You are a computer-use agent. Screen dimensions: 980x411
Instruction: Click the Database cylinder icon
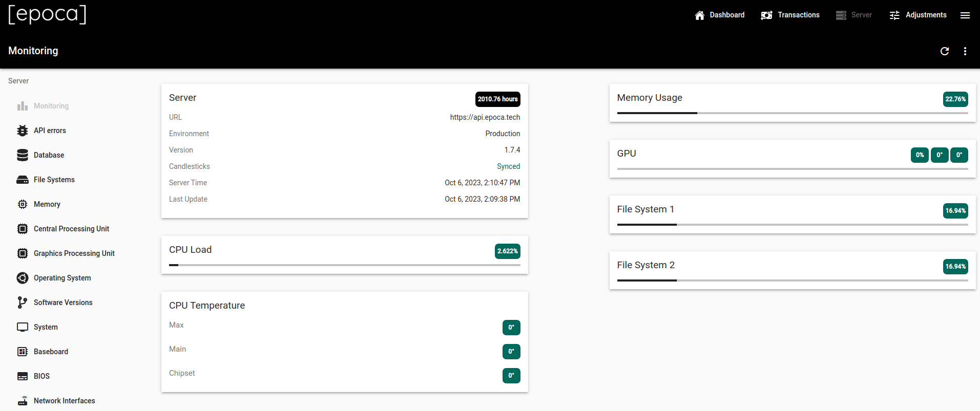[23, 155]
